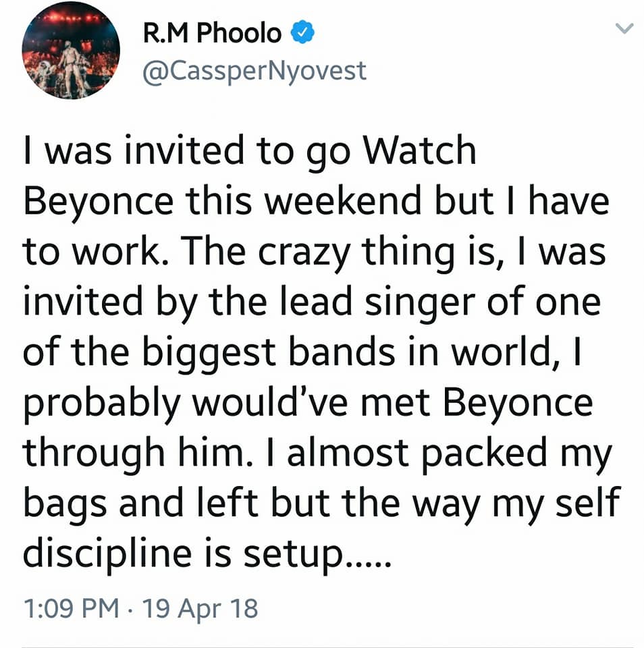The image size is (644, 648).
Task: Open the tweet options chevron menu
Action: click(624, 28)
